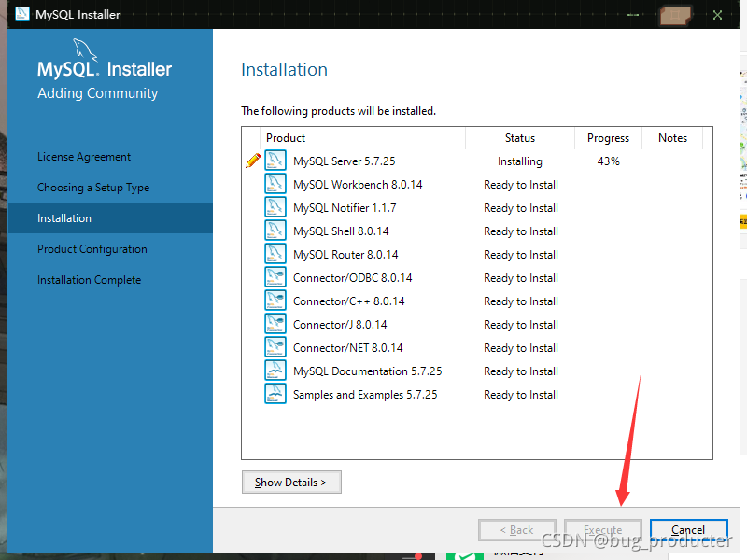Select the MySQL Shell 8.0.14 row name
The image size is (747, 560).
click(x=341, y=231)
